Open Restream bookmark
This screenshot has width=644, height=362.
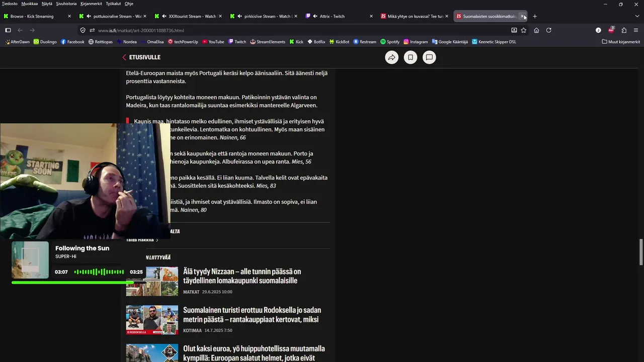365,42
